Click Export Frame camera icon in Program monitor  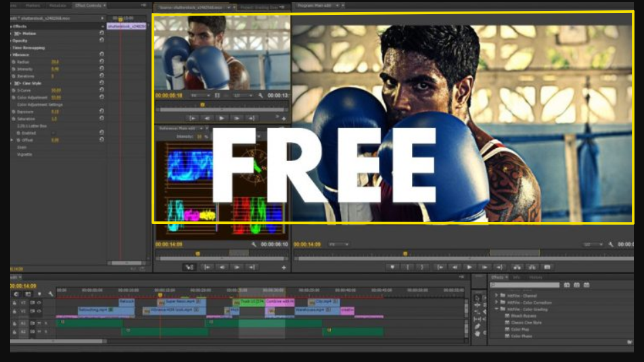tap(547, 267)
